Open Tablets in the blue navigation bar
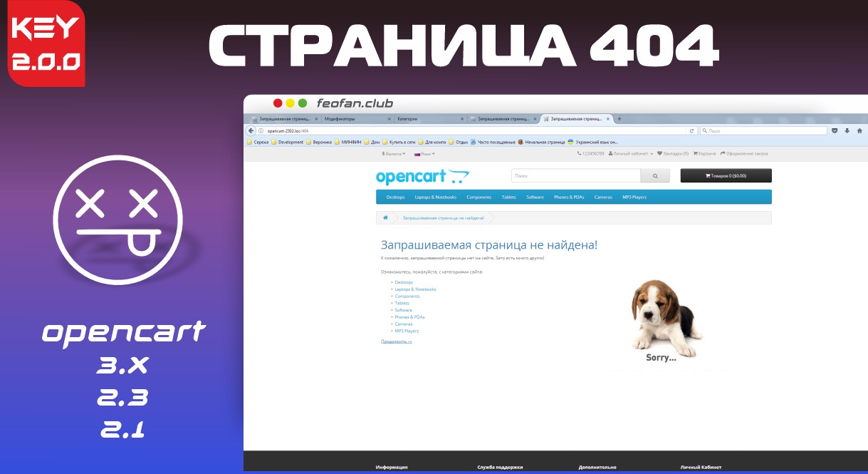The image size is (868, 474). [508, 197]
